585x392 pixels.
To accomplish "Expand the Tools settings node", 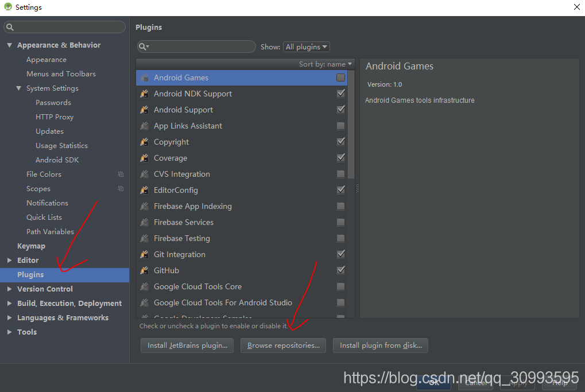I will coord(9,332).
